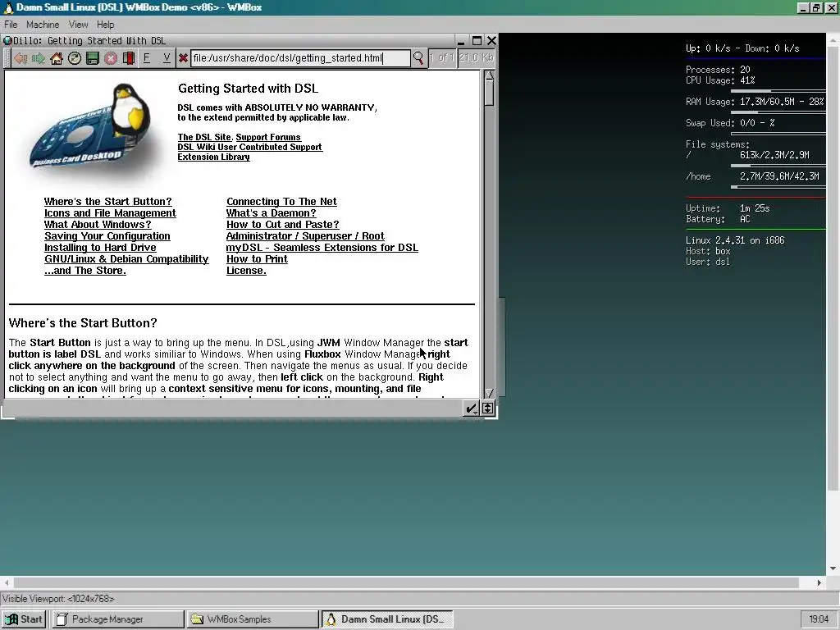Click the CPU Usage 41% readout
Viewport: 840px width, 630px height.
[720, 80]
